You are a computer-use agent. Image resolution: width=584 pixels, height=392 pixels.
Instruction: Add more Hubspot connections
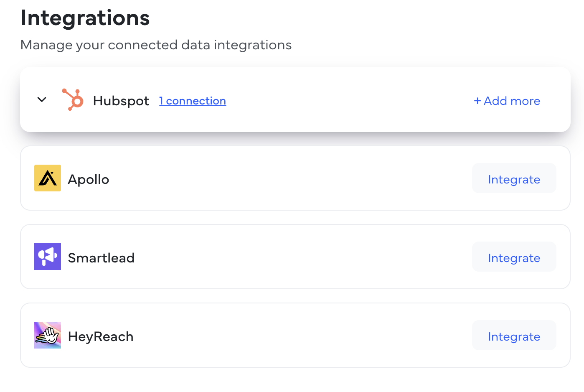pos(507,101)
